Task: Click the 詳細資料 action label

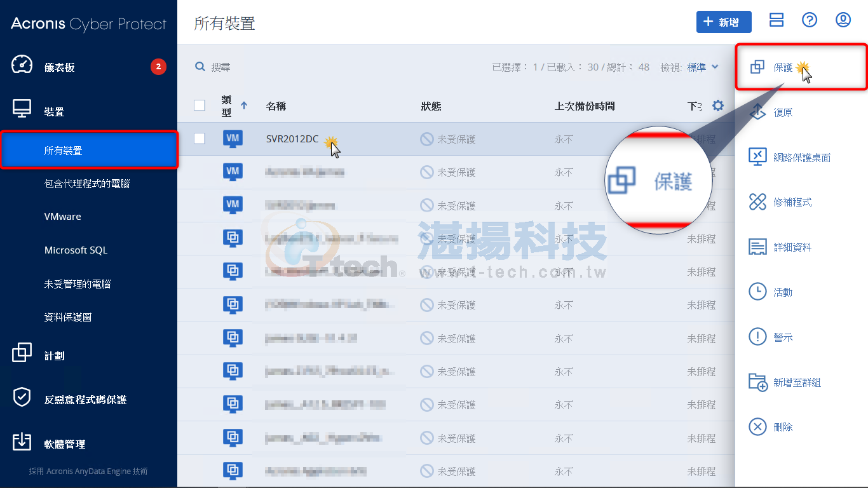Action: 792,248
